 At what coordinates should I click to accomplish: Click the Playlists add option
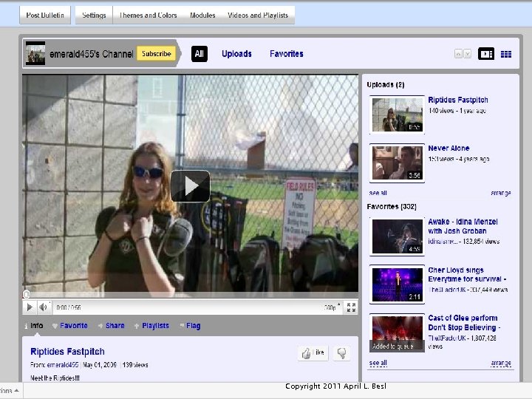pyautogui.click(x=151, y=326)
